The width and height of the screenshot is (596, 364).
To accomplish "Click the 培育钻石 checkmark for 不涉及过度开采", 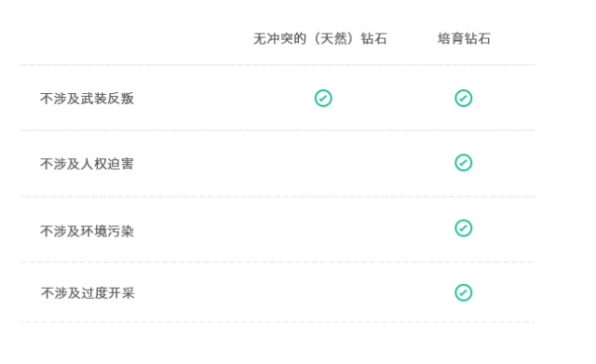I will (464, 292).
